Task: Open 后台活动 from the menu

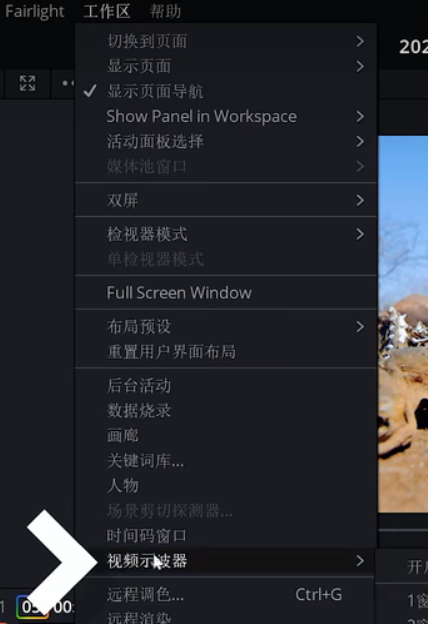Action: coord(226,386)
